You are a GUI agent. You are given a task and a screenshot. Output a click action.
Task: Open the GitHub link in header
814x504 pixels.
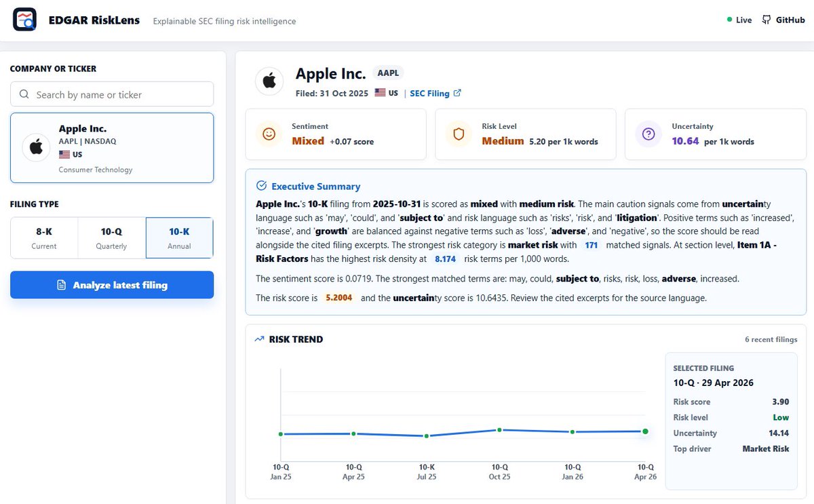click(x=783, y=20)
